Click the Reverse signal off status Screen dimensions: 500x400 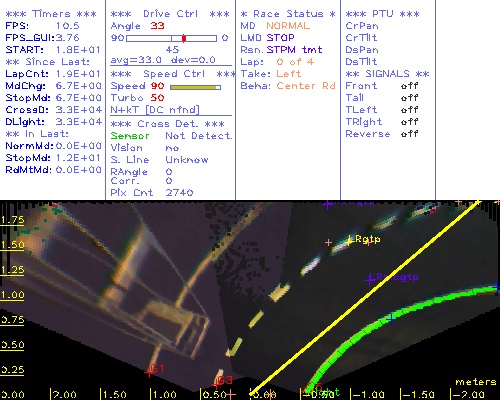pyautogui.click(x=409, y=134)
